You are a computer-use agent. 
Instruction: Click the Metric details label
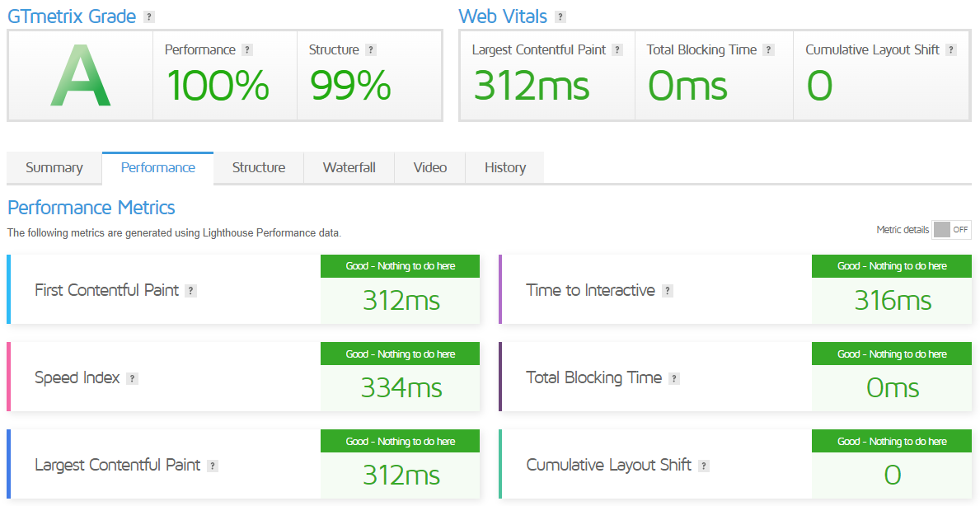903,230
